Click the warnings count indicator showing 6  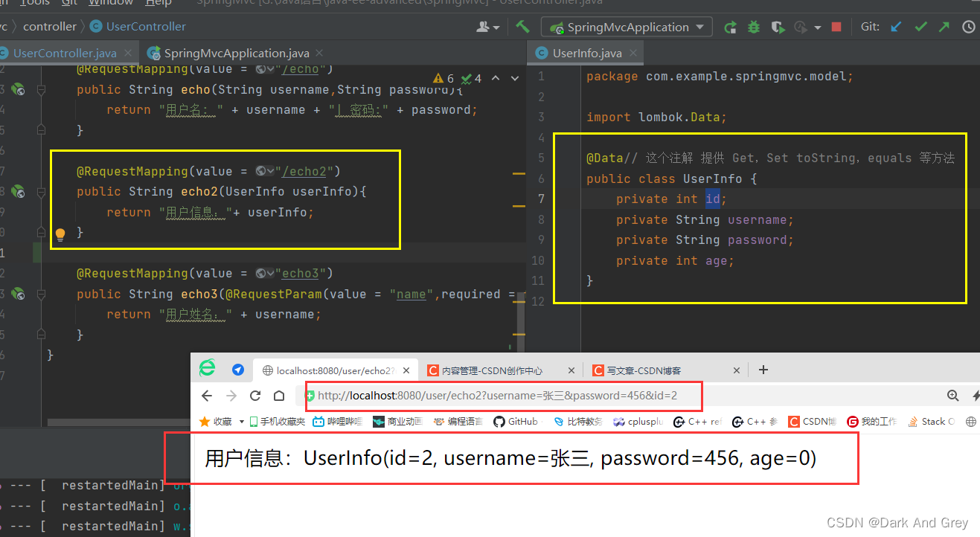click(x=443, y=78)
